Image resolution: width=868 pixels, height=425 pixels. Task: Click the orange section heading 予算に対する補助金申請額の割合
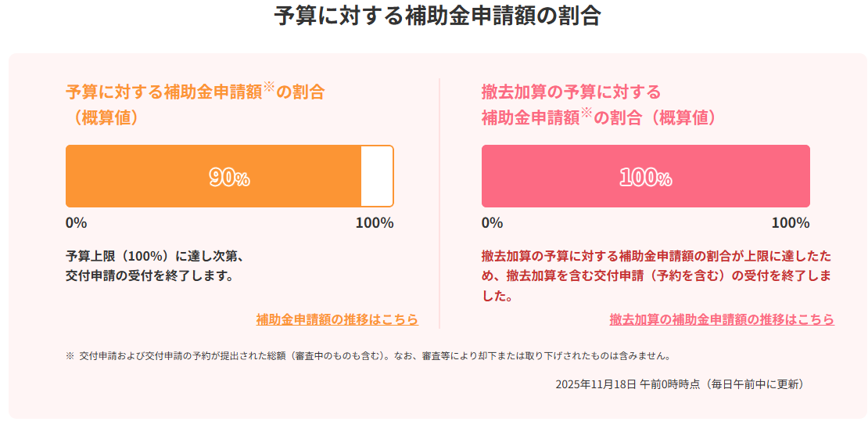tap(163, 92)
